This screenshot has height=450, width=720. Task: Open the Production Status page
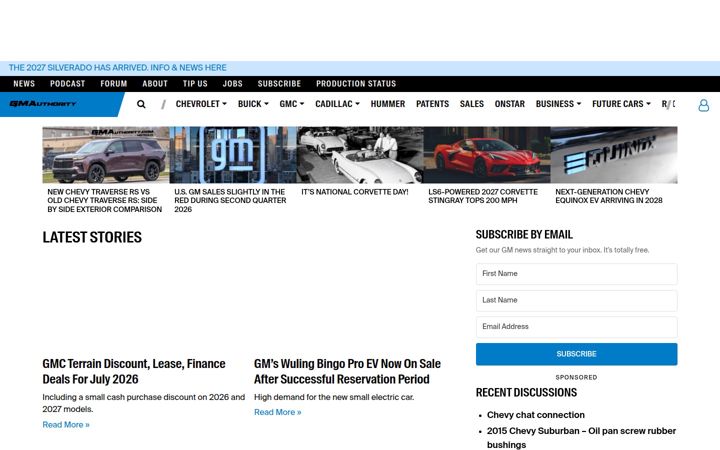[x=356, y=84]
